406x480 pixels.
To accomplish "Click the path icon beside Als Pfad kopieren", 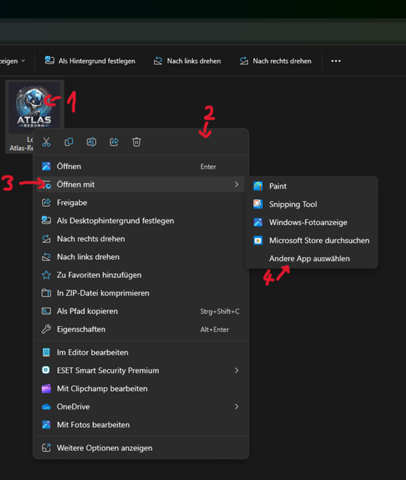I will pos(46,311).
